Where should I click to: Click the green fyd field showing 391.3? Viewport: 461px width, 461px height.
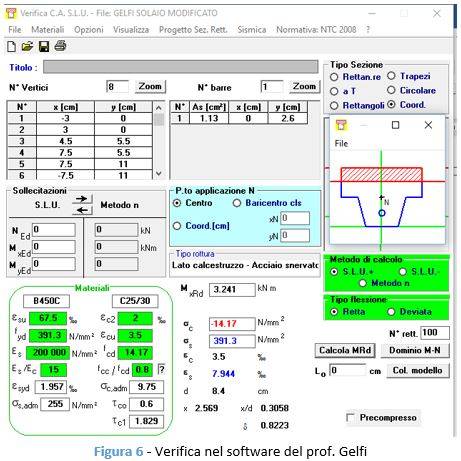pos(48,335)
